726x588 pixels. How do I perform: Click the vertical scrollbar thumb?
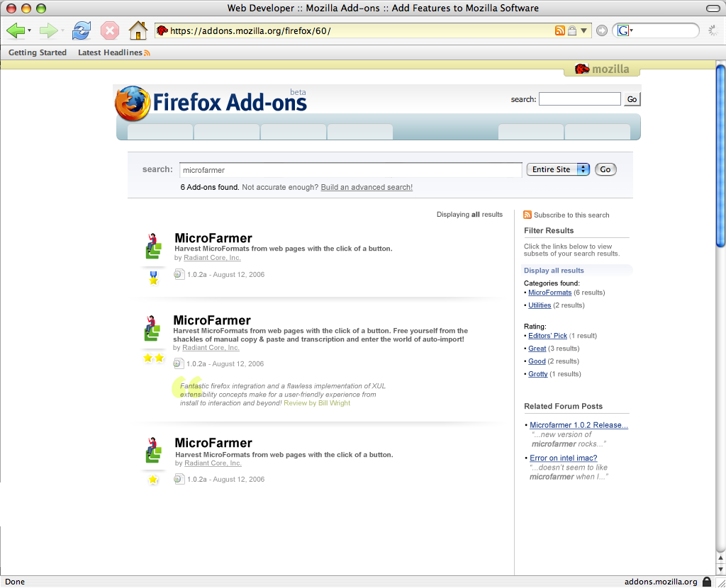tap(720, 157)
